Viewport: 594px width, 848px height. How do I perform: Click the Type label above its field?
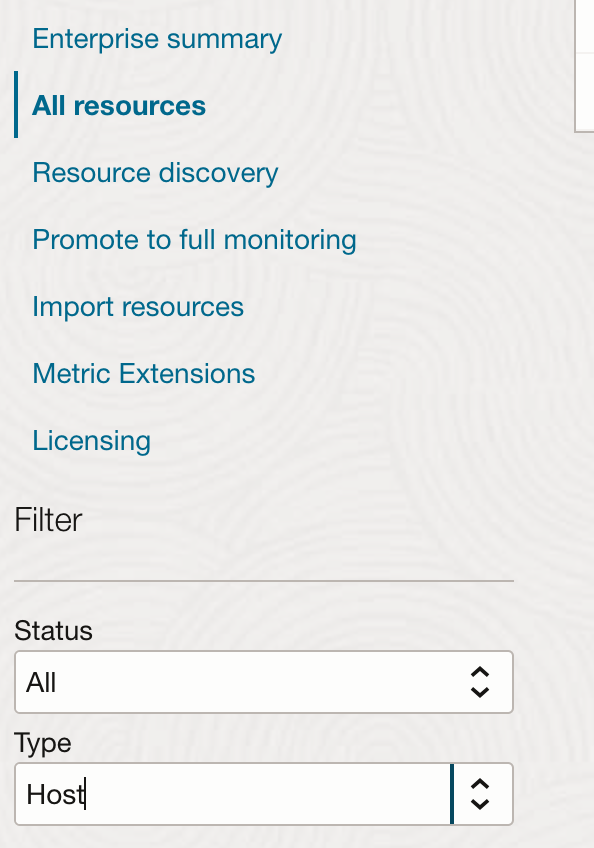pos(43,743)
